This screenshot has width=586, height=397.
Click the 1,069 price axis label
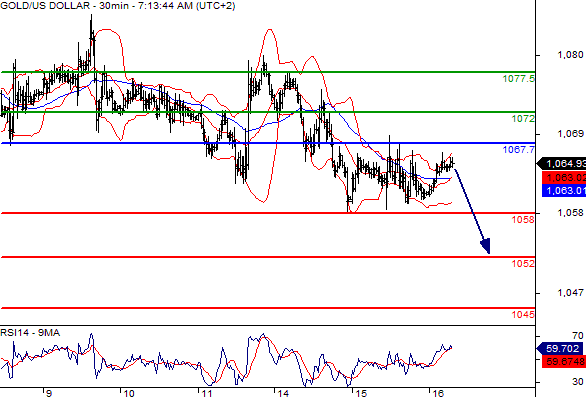[570, 133]
